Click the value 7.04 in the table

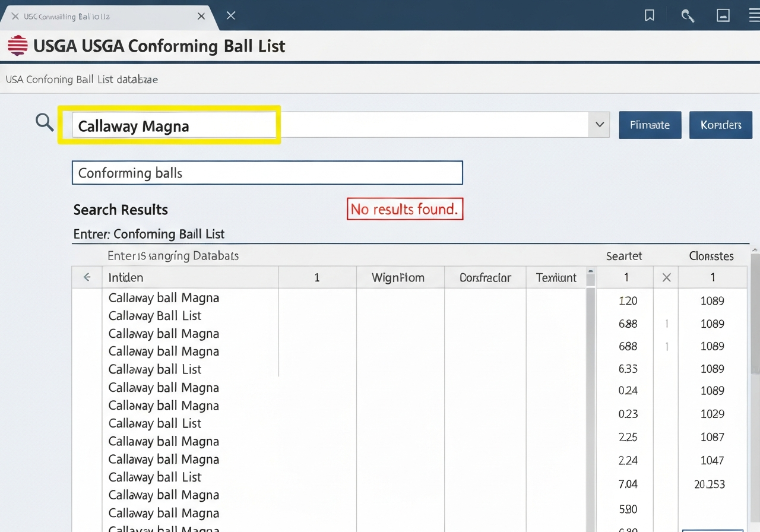point(628,484)
